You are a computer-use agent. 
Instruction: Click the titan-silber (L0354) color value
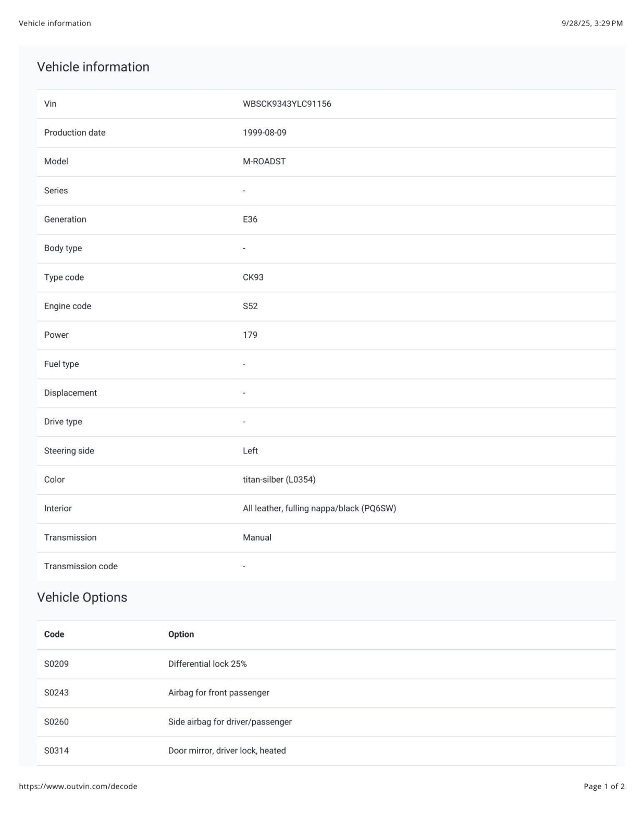pyautogui.click(x=279, y=480)
